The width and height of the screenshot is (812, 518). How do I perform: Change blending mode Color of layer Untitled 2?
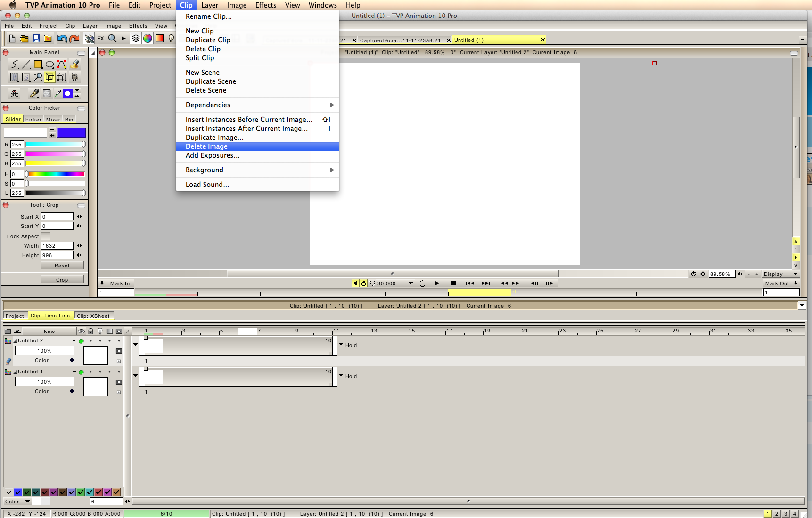click(45, 360)
